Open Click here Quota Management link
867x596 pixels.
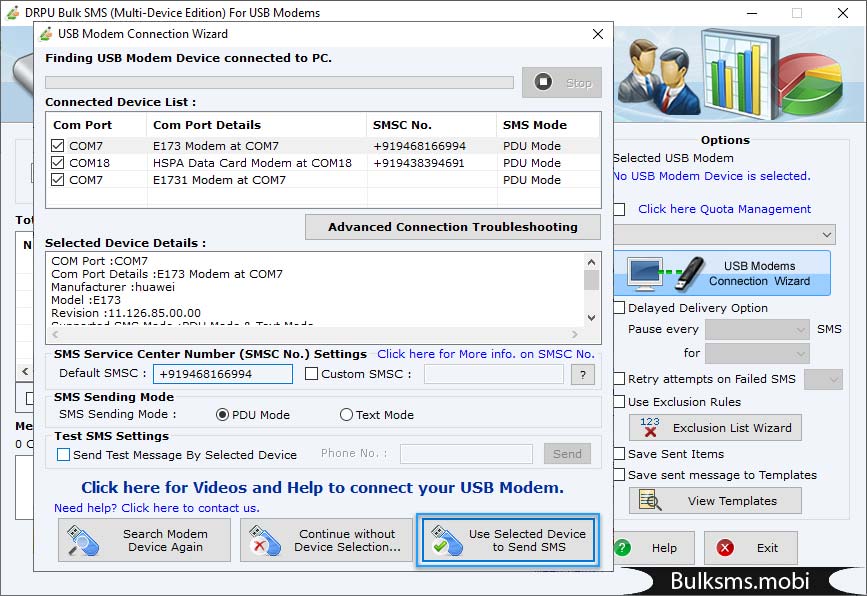coord(724,209)
